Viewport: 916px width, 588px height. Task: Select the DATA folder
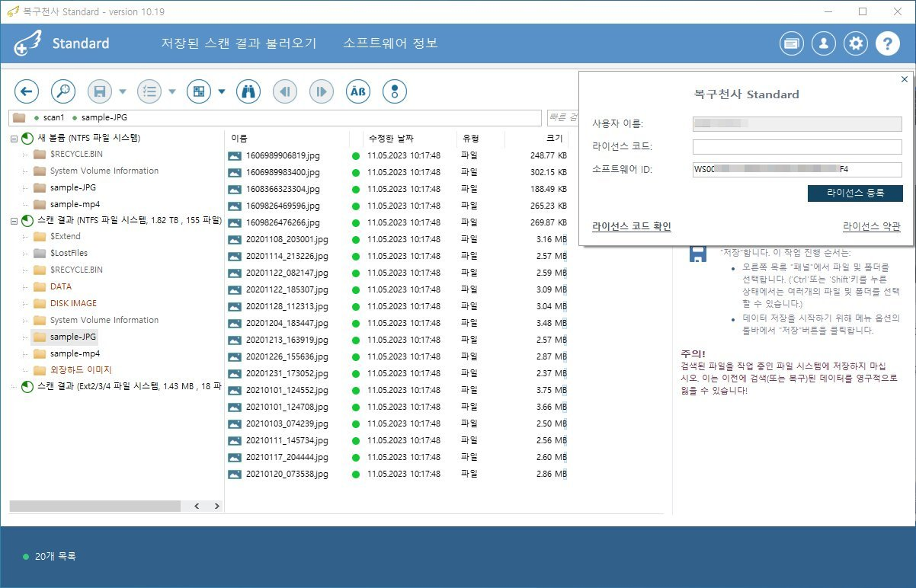click(61, 287)
